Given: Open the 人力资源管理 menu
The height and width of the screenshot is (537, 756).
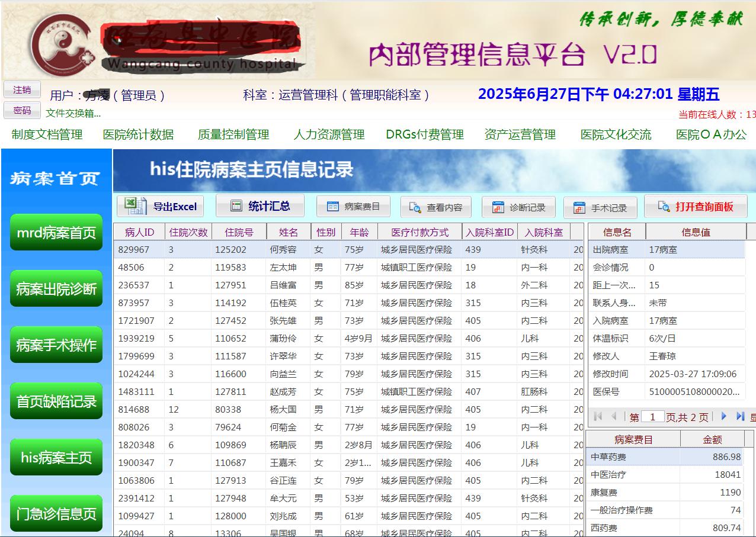Looking at the screenshot, I should 329,134.
